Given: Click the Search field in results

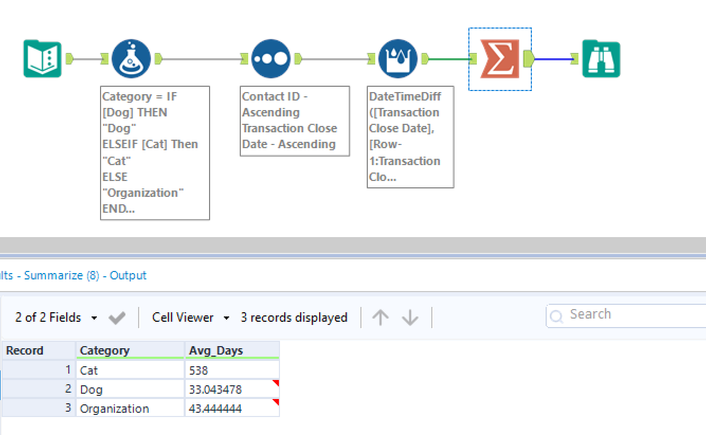Looking at the screenshot, I should (630, 315).
